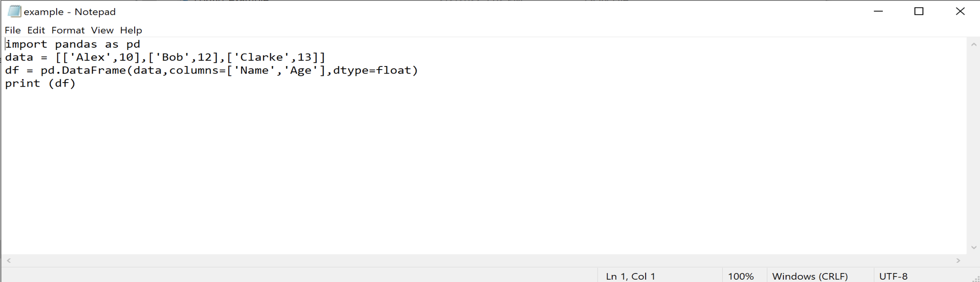
Task: Place cursor after 'print (df)' line
Action: click(77, 83)
